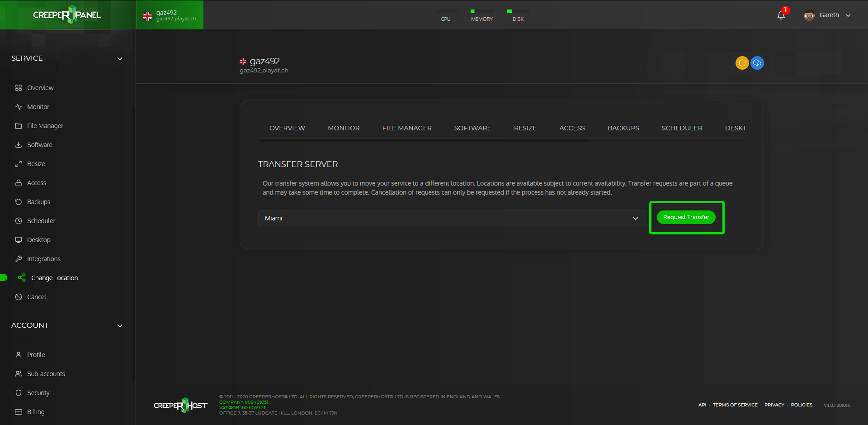Click the Gareth username text
Viewport: 868px width, 425px height.
pyautogui.click(x=829, y=15)
